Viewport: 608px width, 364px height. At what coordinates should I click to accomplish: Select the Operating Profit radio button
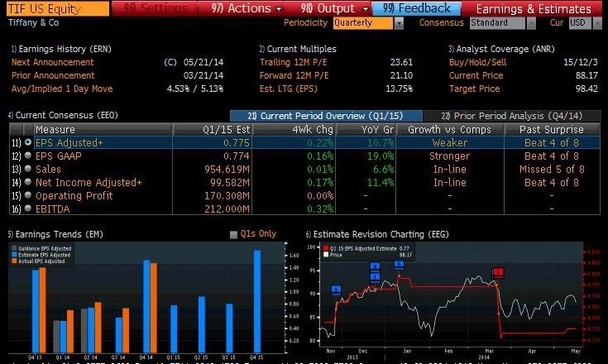click(28, 195)
